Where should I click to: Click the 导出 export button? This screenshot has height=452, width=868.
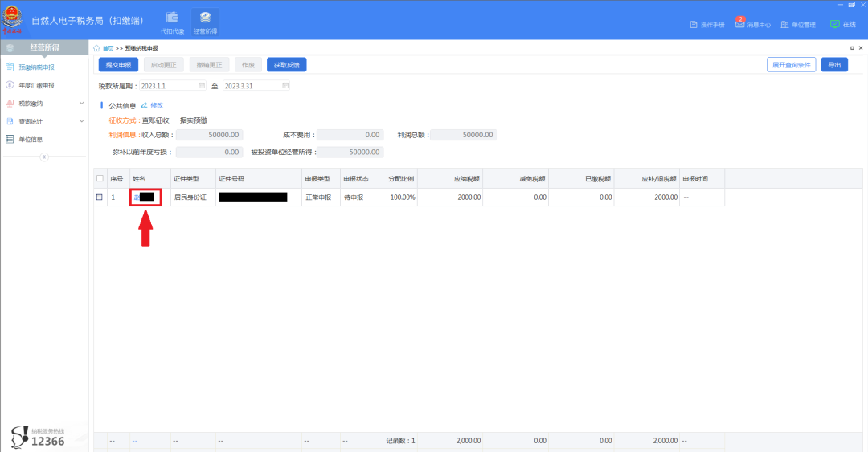coord(834,65)
